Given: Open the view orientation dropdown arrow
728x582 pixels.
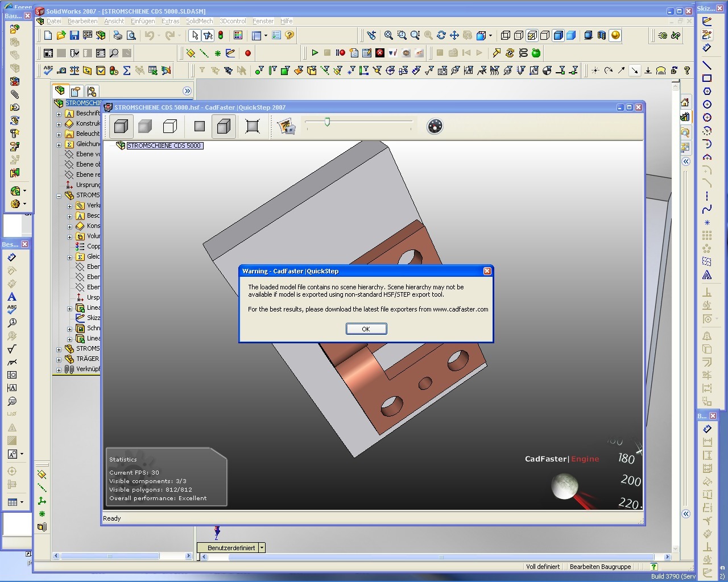Looking at the screenshot, I should (x=490, y=35).
